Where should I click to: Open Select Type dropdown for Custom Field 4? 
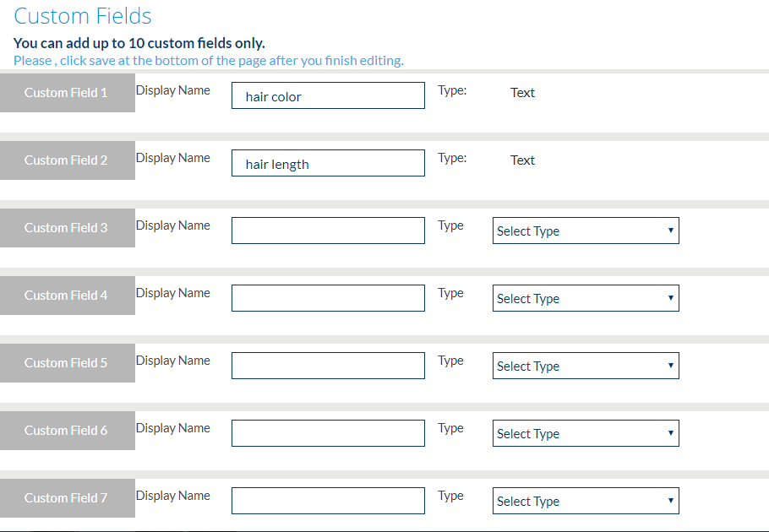(x=586, y=298)
